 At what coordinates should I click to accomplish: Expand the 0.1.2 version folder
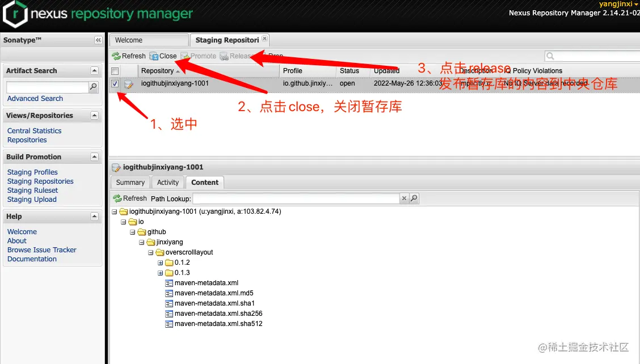point(161,263)
